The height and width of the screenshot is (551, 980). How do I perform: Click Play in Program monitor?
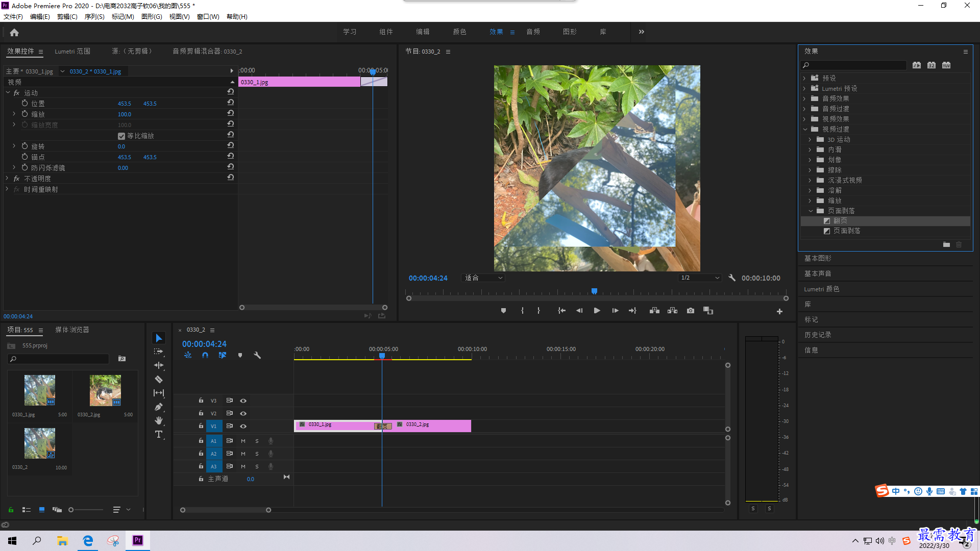(597, 311)
